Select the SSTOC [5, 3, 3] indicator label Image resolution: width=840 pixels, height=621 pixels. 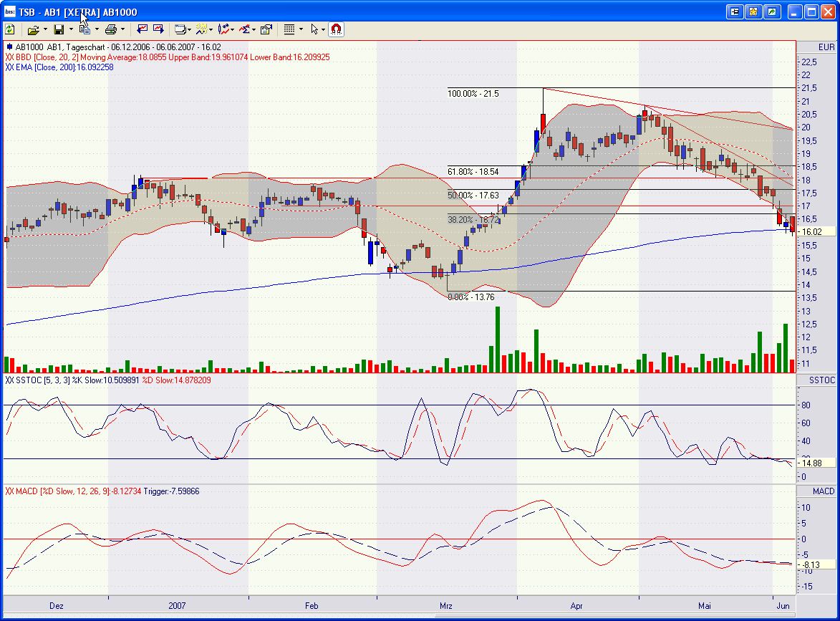[x=108, y=380]
